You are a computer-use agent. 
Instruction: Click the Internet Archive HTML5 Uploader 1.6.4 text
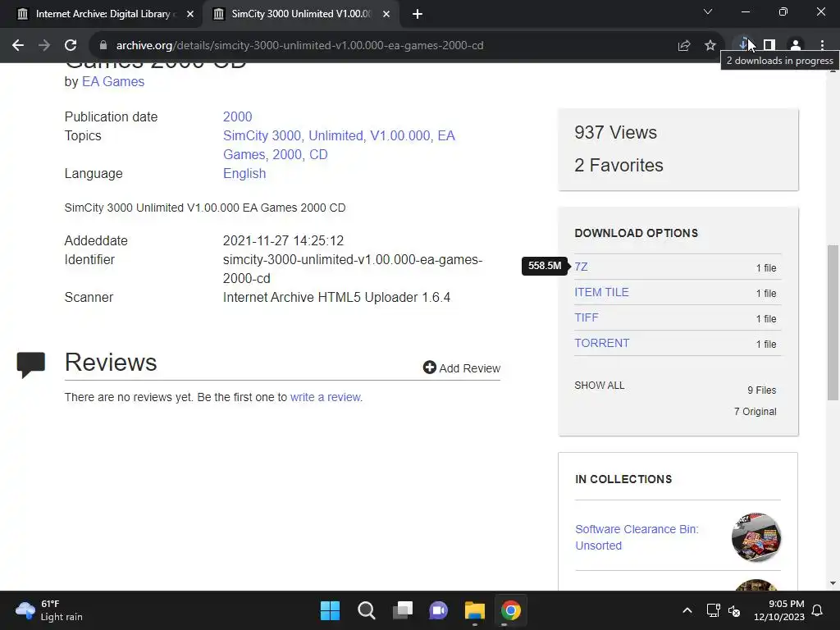[336, 297]
